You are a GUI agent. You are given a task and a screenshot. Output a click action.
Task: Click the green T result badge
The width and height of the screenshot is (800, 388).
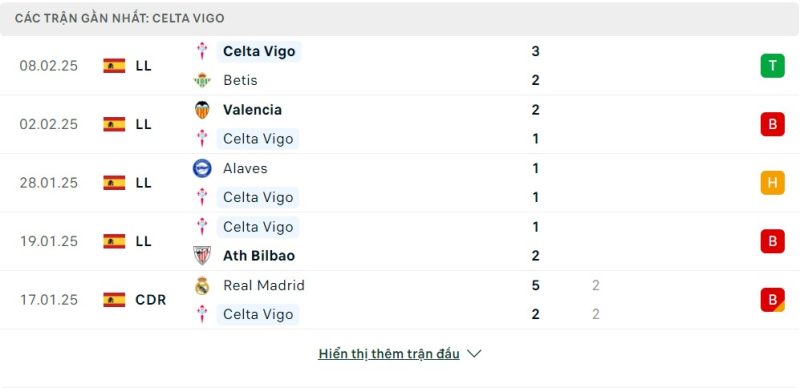[x=772, y=66]
